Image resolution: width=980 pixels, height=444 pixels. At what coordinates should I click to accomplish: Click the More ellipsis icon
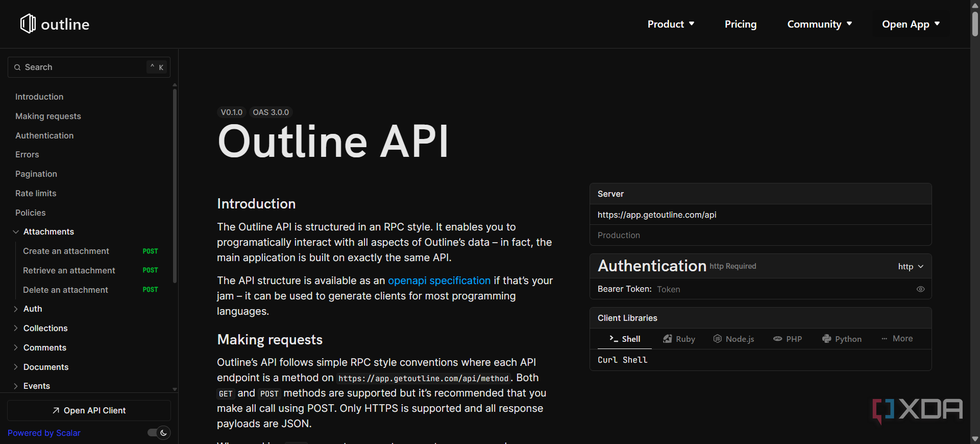[885, 339]
